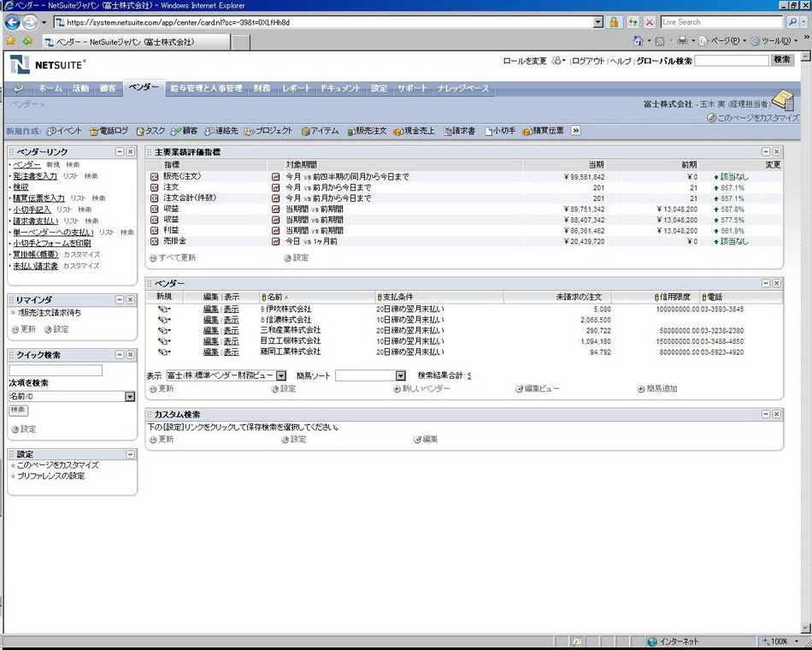Screen dimensions: 812x650
Task: Click the red icon left of 注文合計(件数) indicator
Action: tap(155, 198)
